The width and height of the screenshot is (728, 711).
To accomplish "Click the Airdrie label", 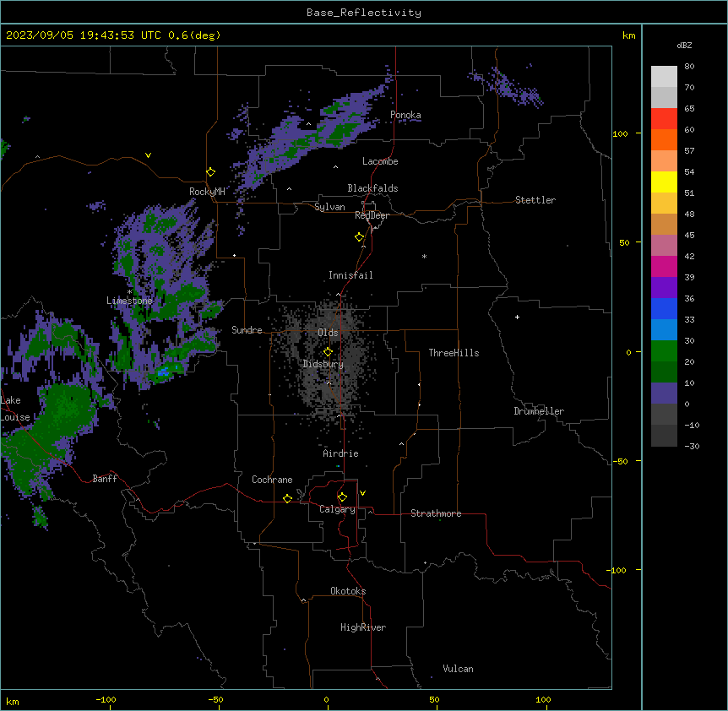I will (341, 453).
